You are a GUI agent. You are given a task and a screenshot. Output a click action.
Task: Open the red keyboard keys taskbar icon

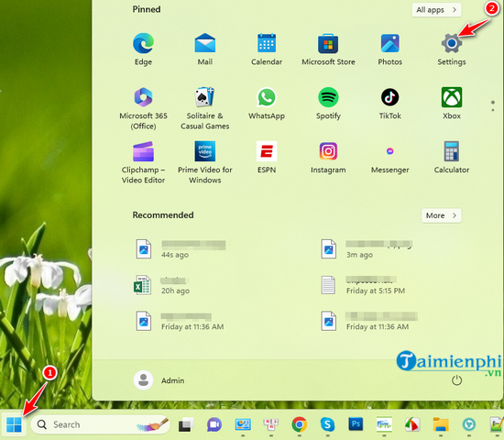point(271,424)
